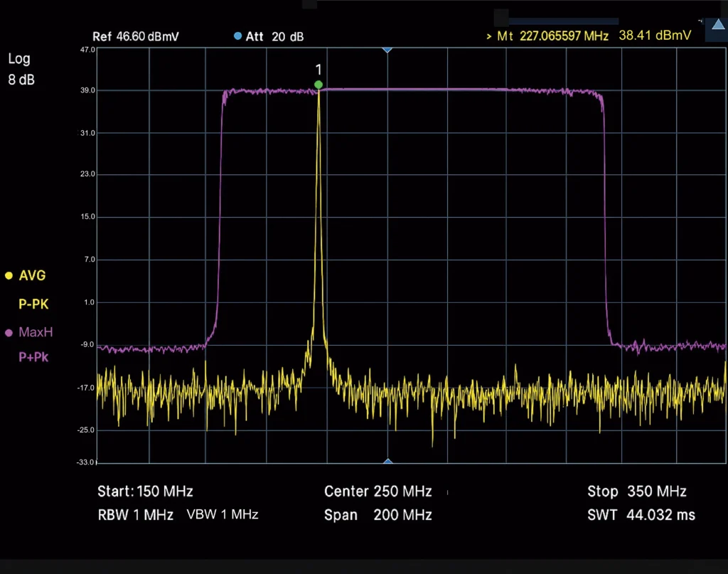728x574 pixels.
Task: Select the P+Pk trace detector label
Action: click(33, 357)
